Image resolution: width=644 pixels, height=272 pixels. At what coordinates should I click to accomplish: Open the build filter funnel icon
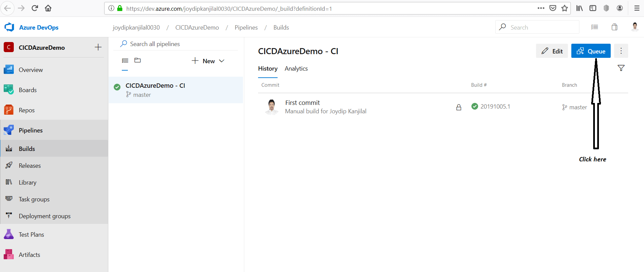pyautogui.click(x=621, y=68)
